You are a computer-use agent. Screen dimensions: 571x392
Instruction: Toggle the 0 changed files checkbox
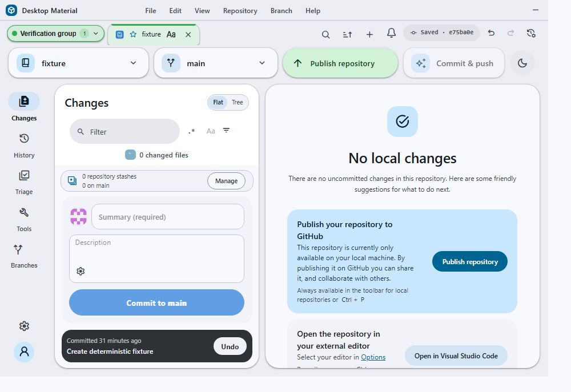point(130,155)
